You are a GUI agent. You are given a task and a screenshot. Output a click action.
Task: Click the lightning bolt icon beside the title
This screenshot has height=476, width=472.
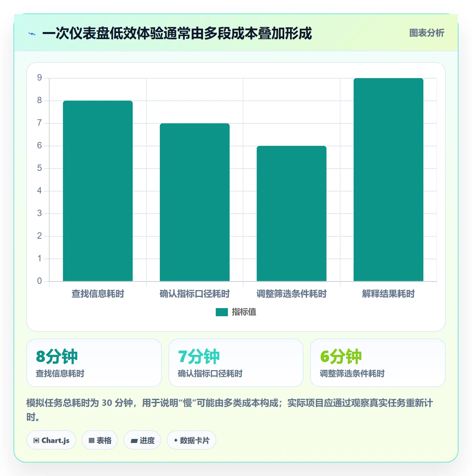pyautogui.click(x=32, y=34)
